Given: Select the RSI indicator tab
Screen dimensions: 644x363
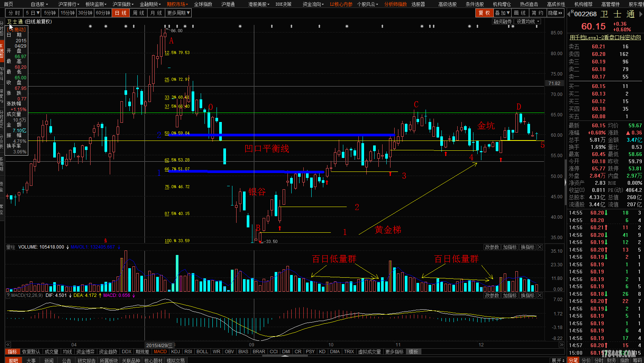Looking at the screenshot, I should 188,352.
